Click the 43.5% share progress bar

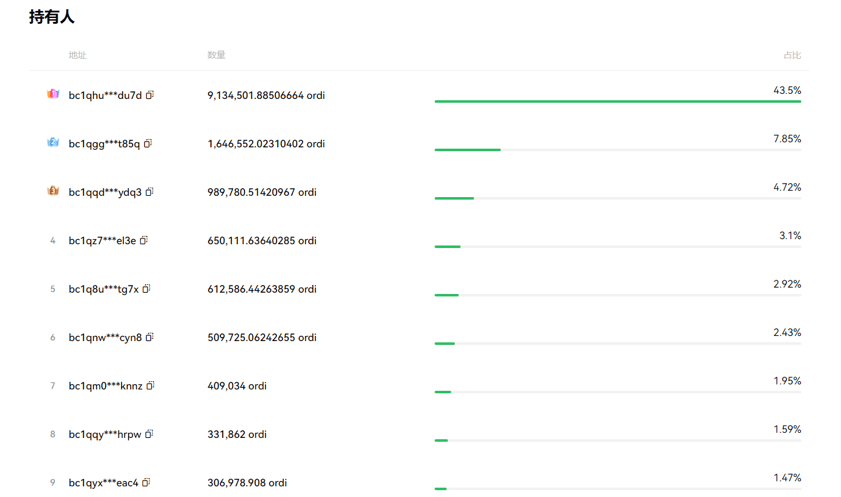(617, 101)
